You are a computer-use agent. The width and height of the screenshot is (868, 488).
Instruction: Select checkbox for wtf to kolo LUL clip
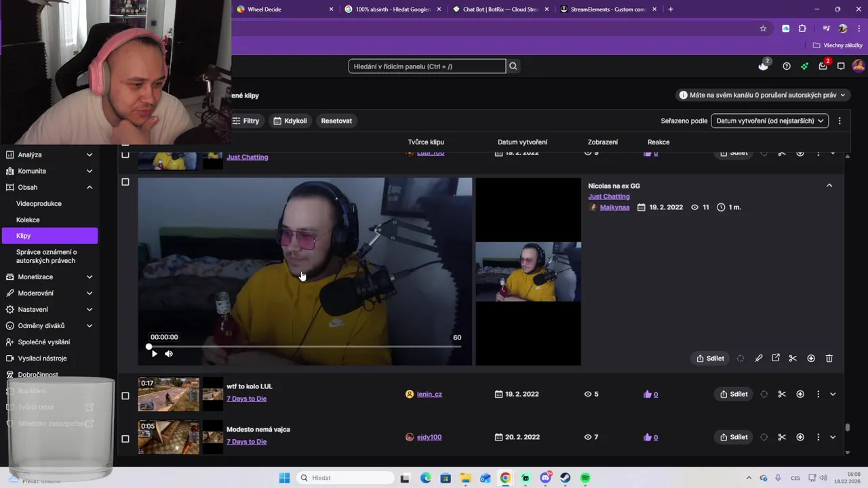tap(125, 396)
